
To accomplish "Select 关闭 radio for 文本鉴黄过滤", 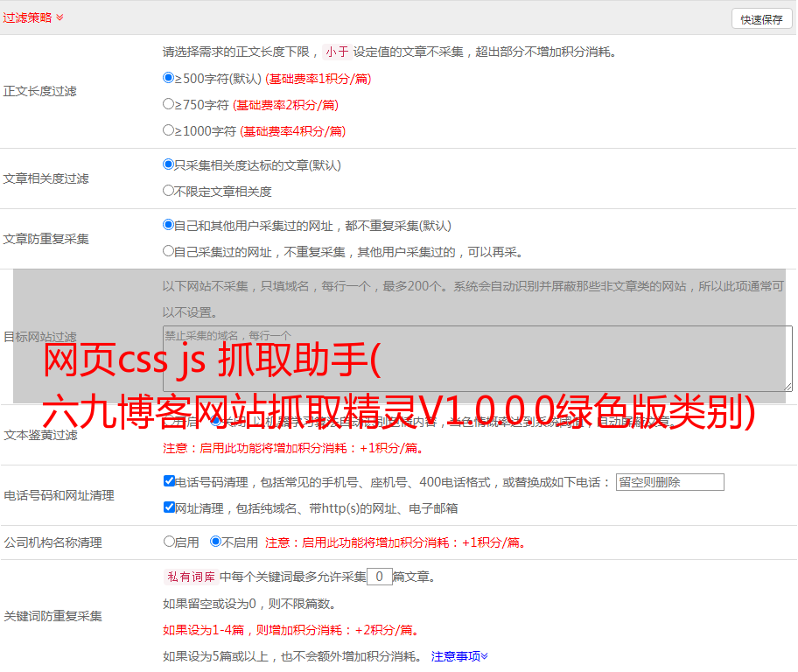I will coord(217,422).
